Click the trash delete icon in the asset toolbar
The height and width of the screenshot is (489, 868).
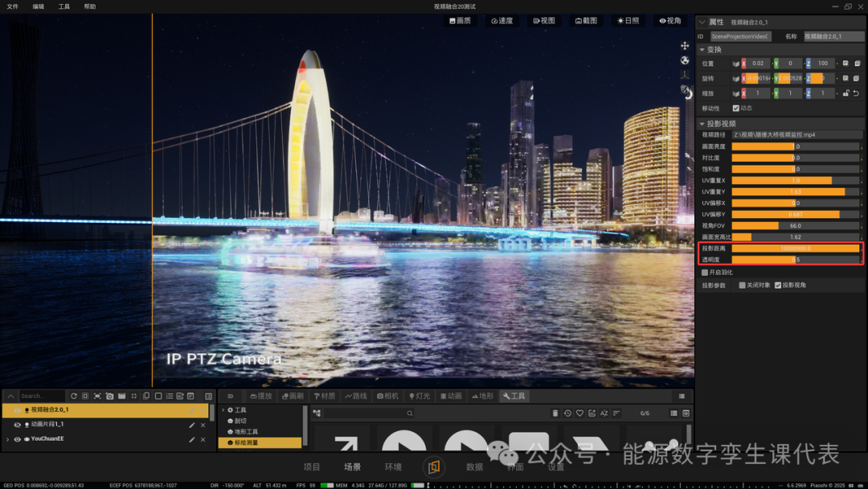click(555, 413)
